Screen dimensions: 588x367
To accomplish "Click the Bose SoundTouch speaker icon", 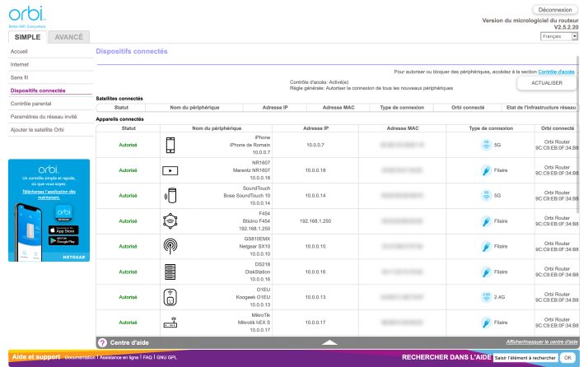I will point(170,196).
